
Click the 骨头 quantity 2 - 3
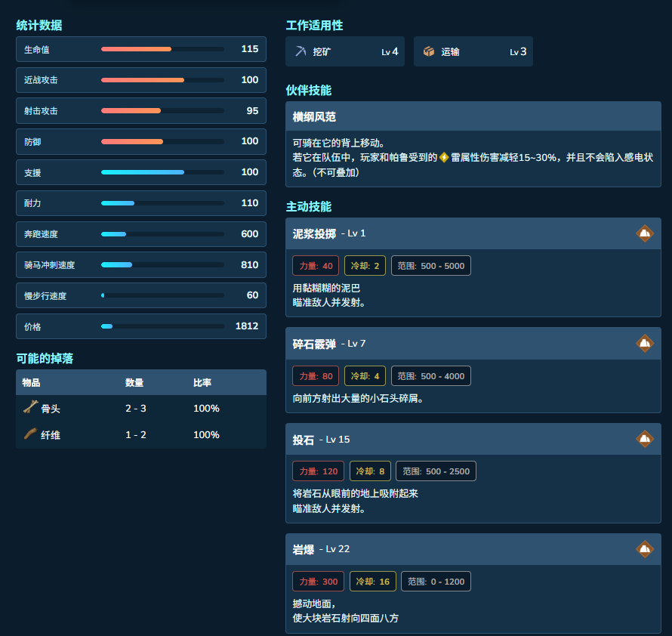136,409
